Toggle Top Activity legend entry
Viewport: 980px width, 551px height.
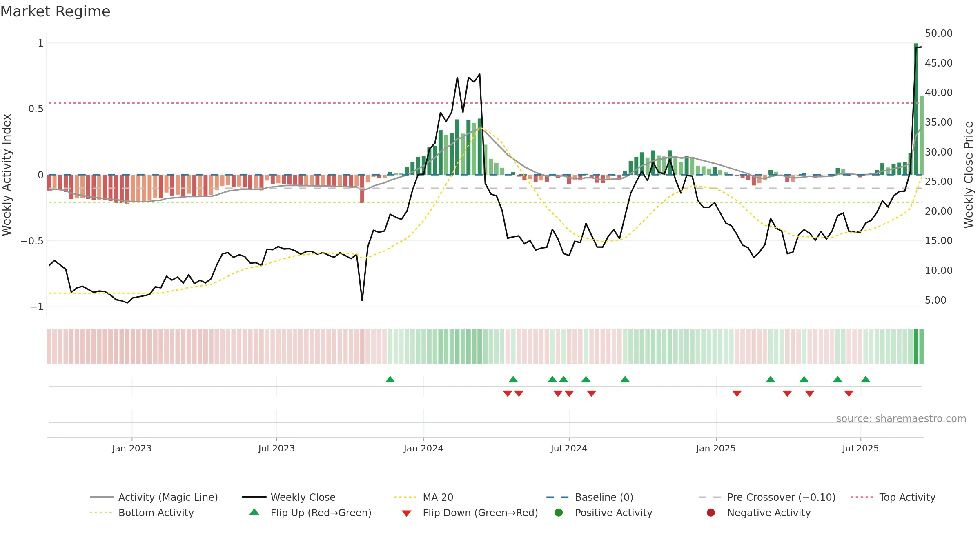[893, 497]
